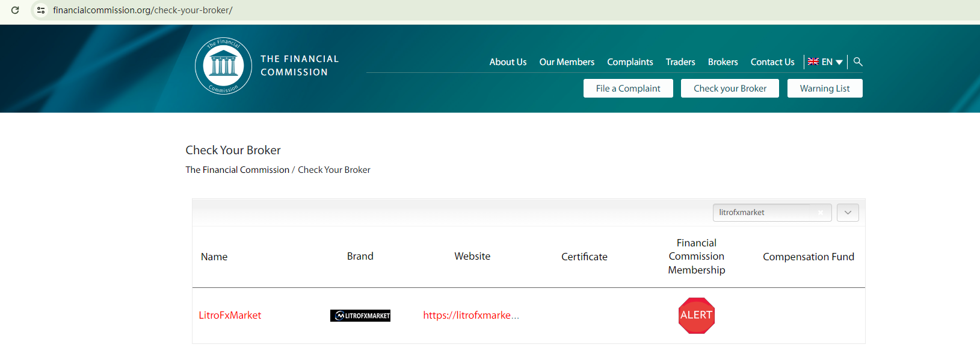Open the Our Members menu
This screenshot has height=353, width=980.
tap(567, 62)
